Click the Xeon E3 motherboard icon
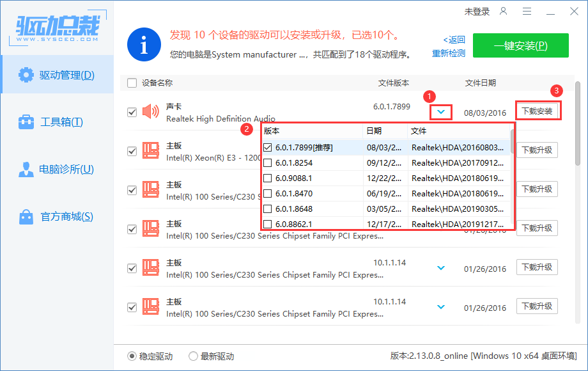588x371 pixels. (151, 151)
